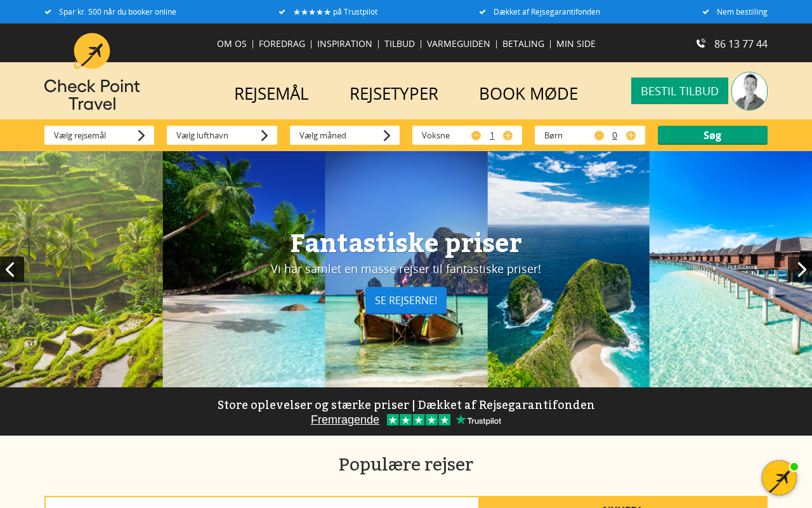This screenshot has height=508, width=812.
Task: Click the travel consultant avatar photo
Action: [749, 91]
